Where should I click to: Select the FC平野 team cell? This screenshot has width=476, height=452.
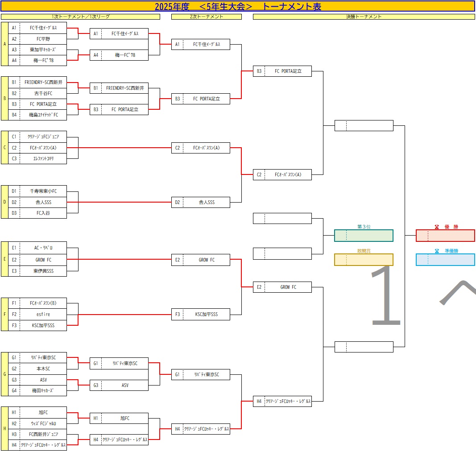43,38
